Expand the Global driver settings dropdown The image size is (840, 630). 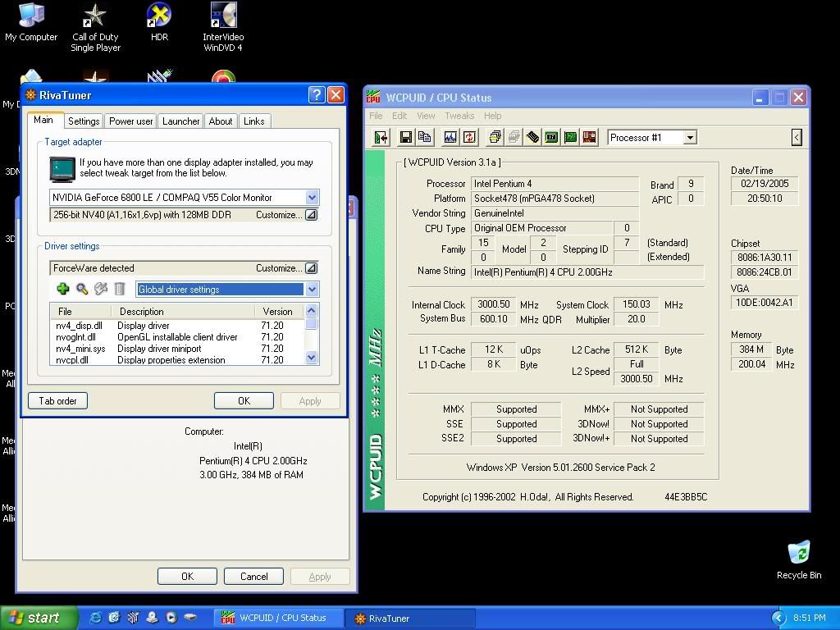310,289
